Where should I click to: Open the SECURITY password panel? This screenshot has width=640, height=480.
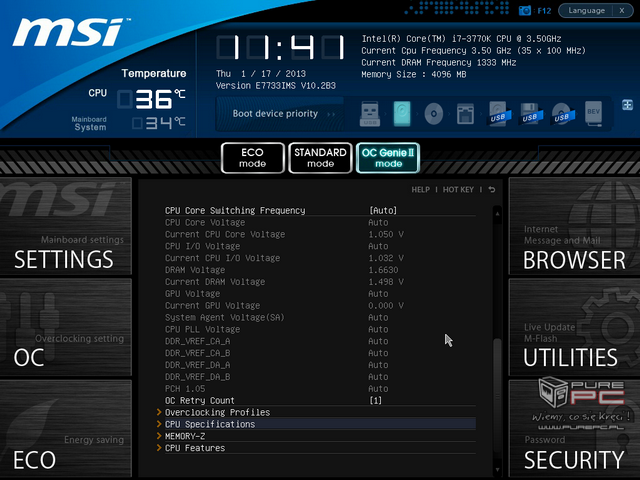(x=574, y=429)
